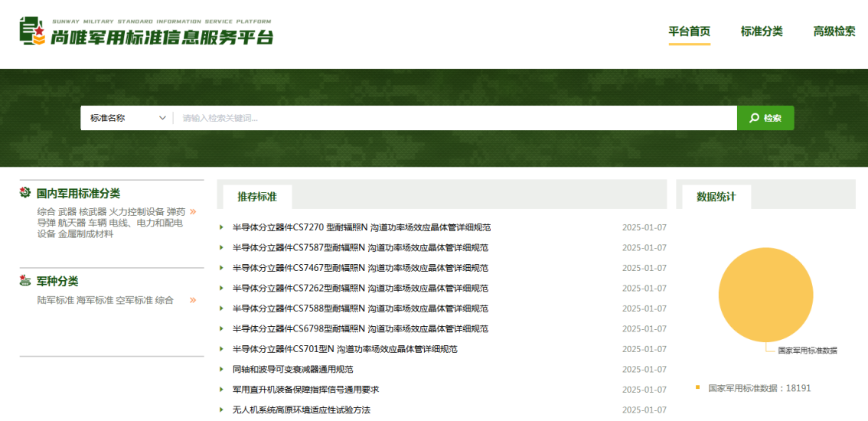Open 高级检索 navigation item
The width and height of the screenshot is (868, 421).
834,31
